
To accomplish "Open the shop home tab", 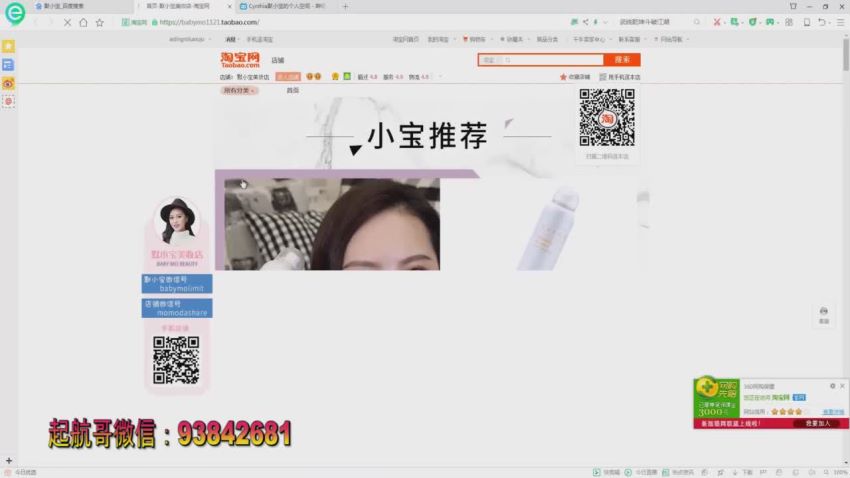I will click(293, 91).
